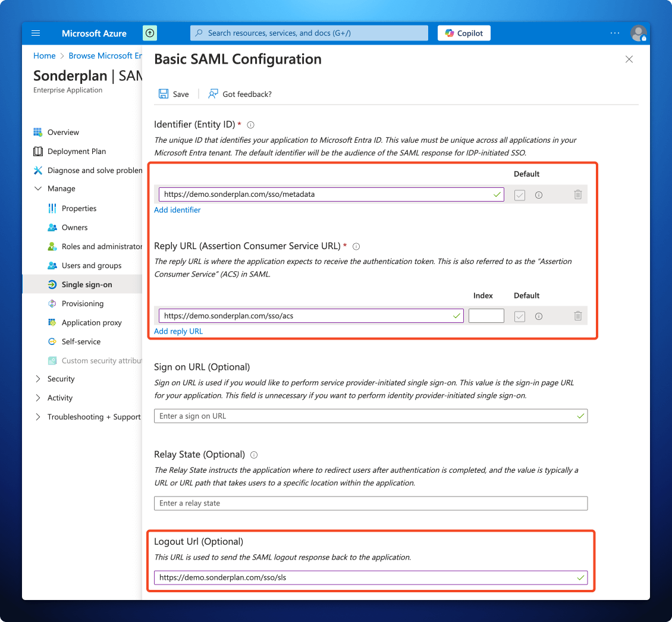Enable Default for the reply URL
Viewport: 672px width, 622px height.
pos(519,316)
